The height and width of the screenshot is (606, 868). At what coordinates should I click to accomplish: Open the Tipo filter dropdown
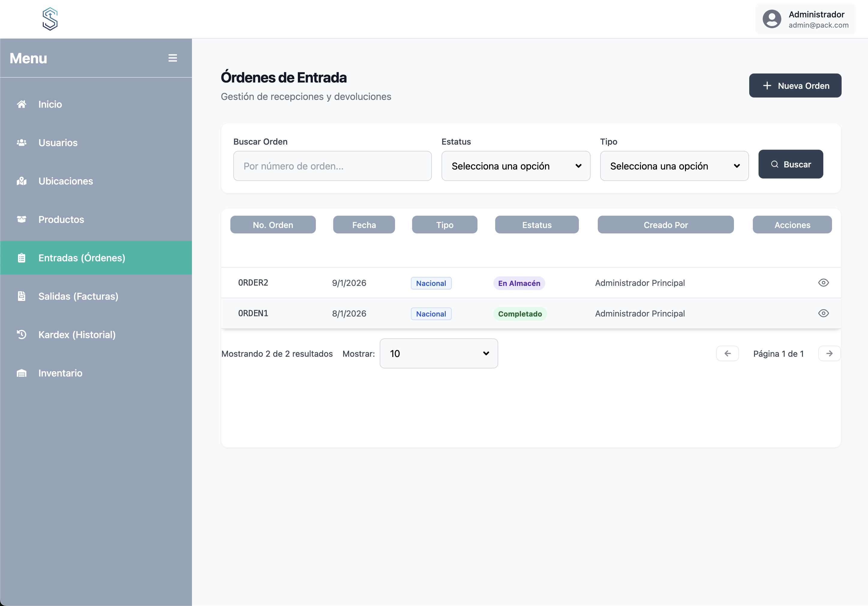(674, 166)
